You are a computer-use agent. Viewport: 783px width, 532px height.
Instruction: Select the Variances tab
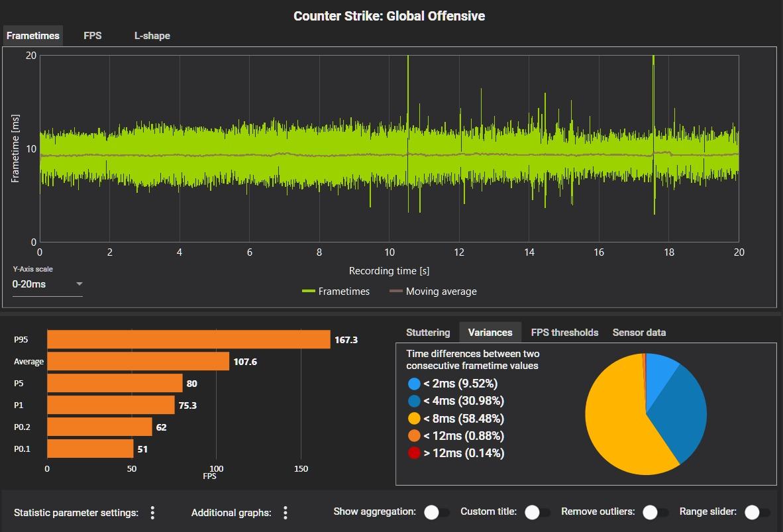pyautogui.click(x=490, y=332)
